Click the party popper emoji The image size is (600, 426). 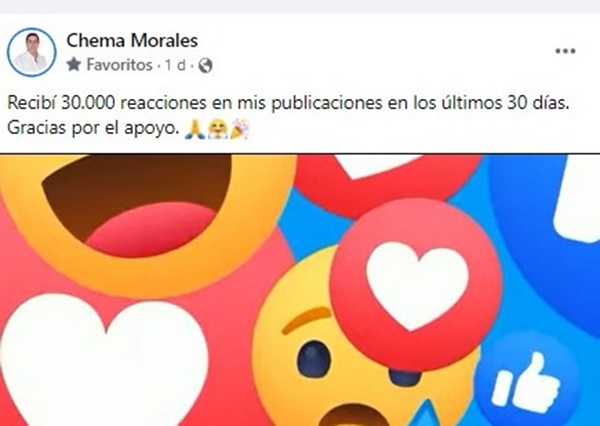pos(239,129)
